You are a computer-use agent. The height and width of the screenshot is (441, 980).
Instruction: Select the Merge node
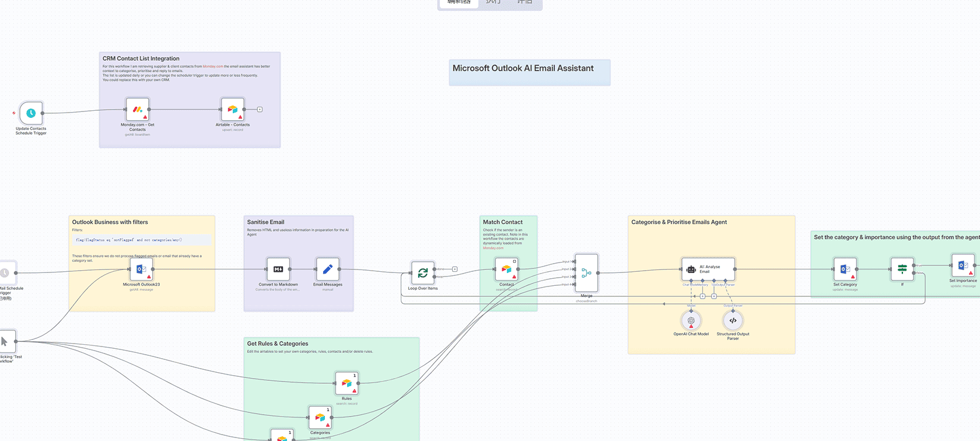point(586,273)
